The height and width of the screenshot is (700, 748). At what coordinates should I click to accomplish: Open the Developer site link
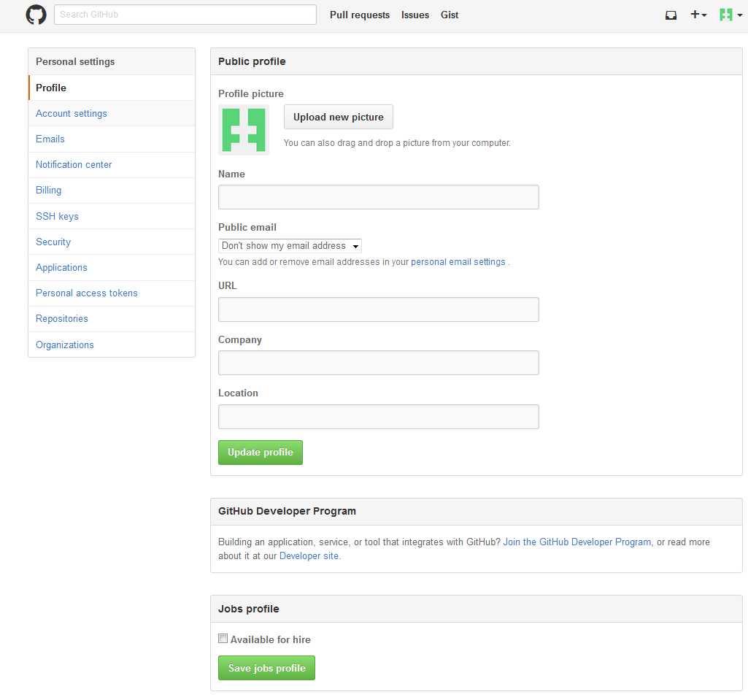309,556
